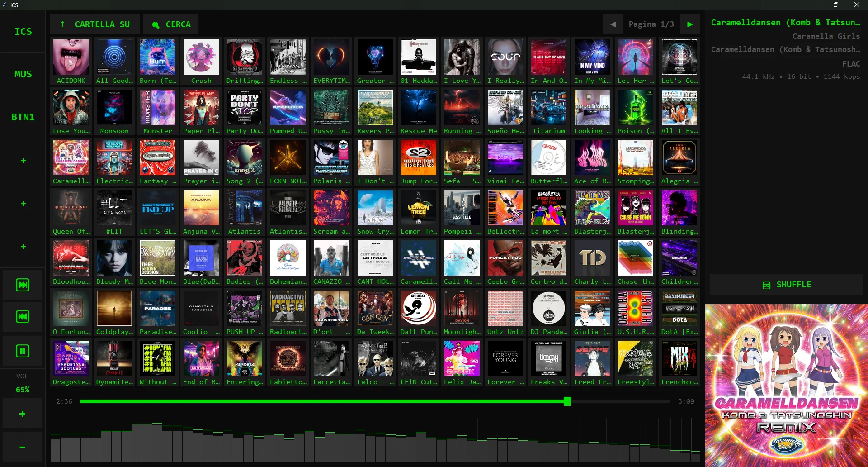Play the Crush album tile
Image resolution: width=868 pixels, height=467 pixels.
pos(201,62)
